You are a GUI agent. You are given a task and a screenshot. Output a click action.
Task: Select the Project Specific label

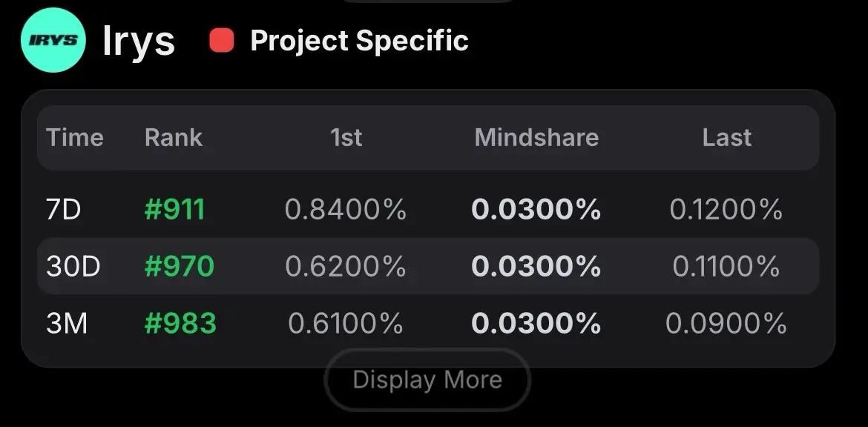[x=359, y=40]
